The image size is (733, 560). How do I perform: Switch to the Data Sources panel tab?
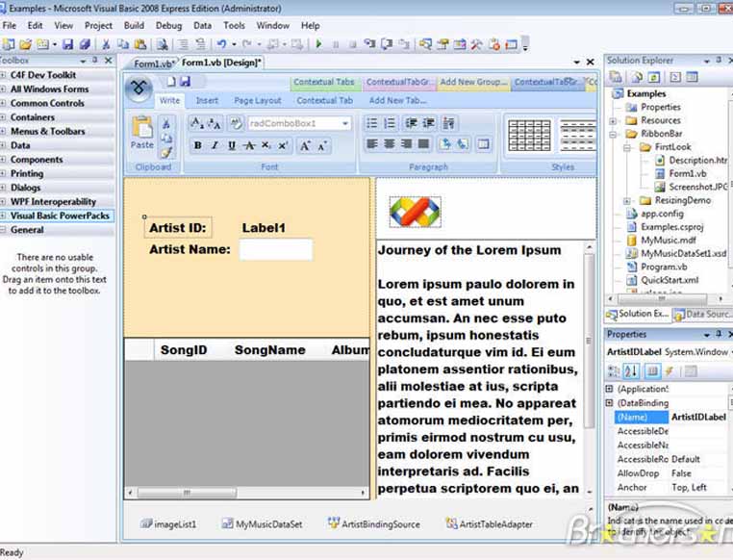point(703,315)
